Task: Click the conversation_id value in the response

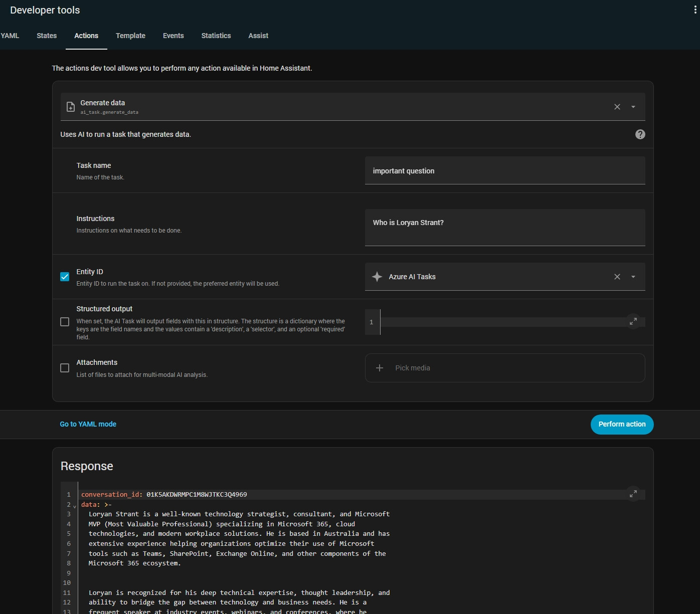Action: click(x=197, y=494)
